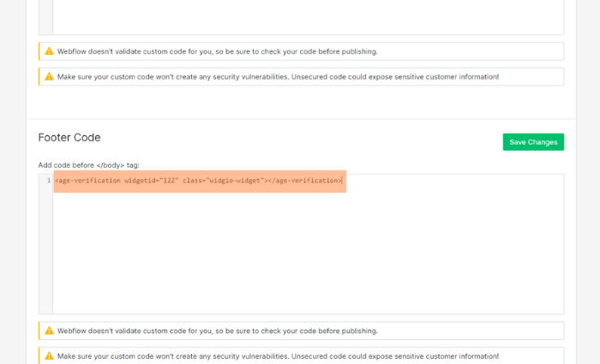Image resolution: width=600 pixels, height=364 pixels.
Task: Click the upper 'Make sure your custom code' security notice
Action: click(301, 76)
